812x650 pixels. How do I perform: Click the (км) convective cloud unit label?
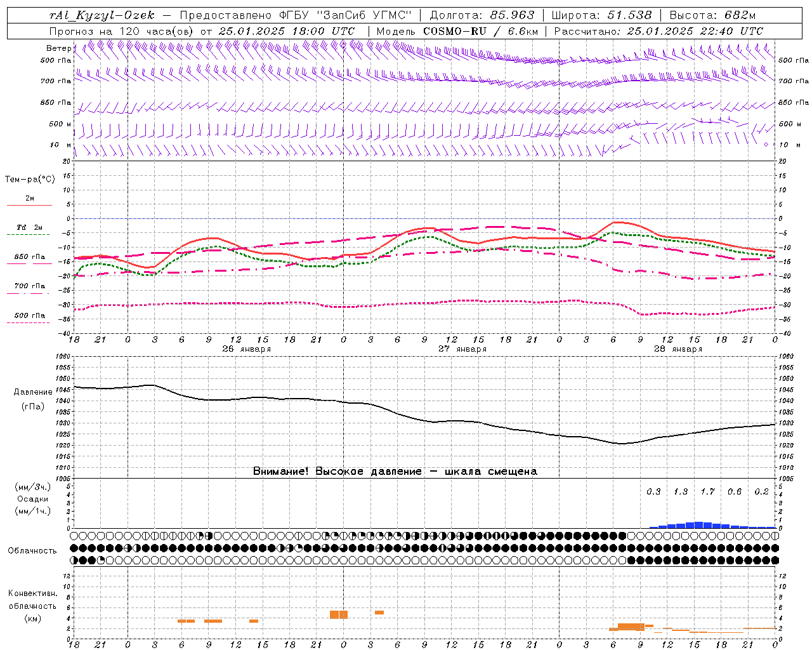(x=32, y=618)
